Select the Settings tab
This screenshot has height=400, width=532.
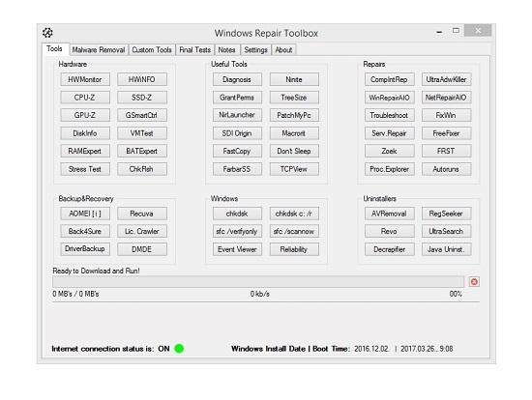click(255, 50)
